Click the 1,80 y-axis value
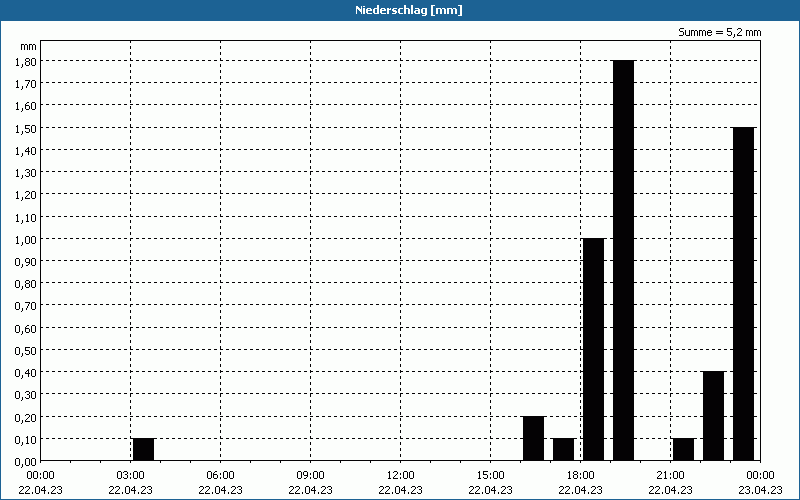Viewport: 800px width, 500px height. tap(26, 61)
